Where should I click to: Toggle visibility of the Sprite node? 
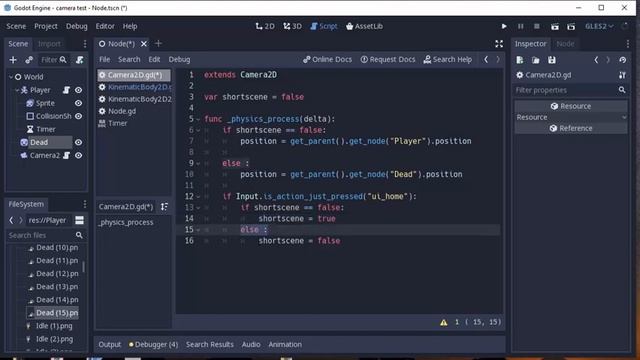coord(78,103)
